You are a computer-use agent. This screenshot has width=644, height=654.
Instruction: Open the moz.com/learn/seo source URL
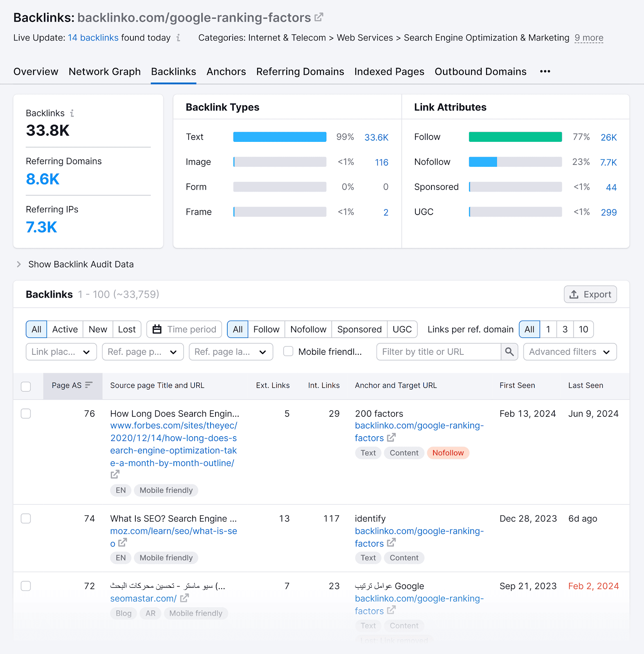174,537
